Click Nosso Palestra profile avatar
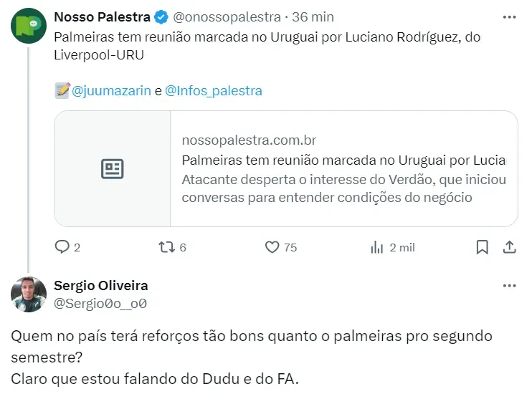The image size is (532, 394). pyautogui.click(x=29, y=27)
